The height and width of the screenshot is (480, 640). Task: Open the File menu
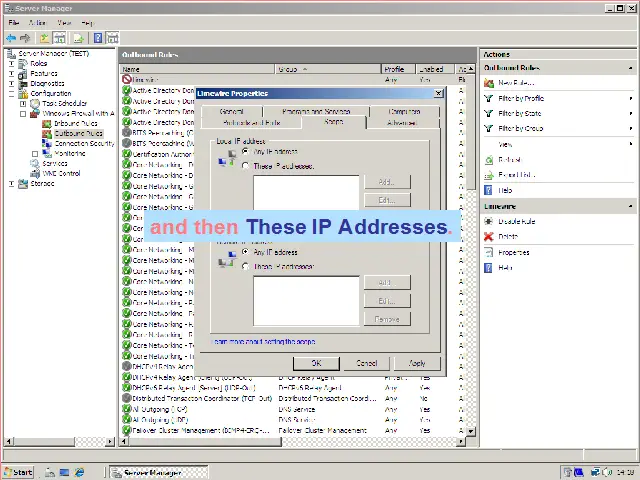pyautogui.click(x=13, y=22)
